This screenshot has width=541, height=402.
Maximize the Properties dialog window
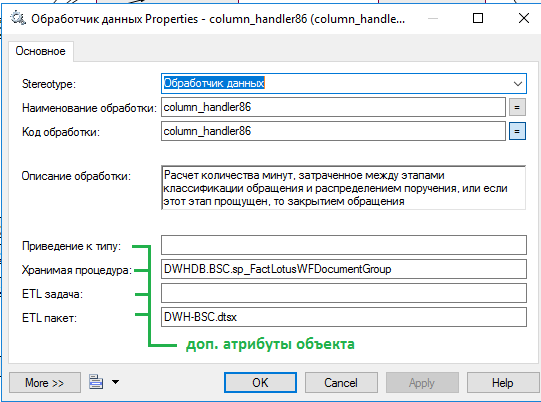(x=478, y=18)
